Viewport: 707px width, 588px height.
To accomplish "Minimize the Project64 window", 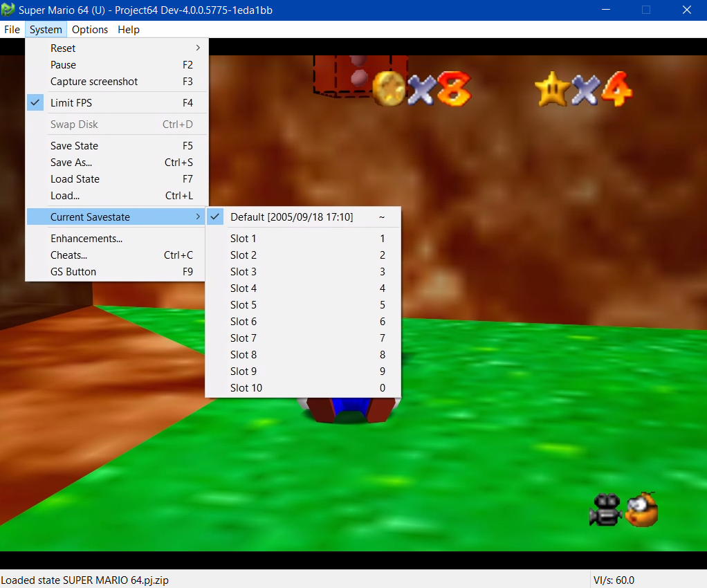I will tap(606, 10).
